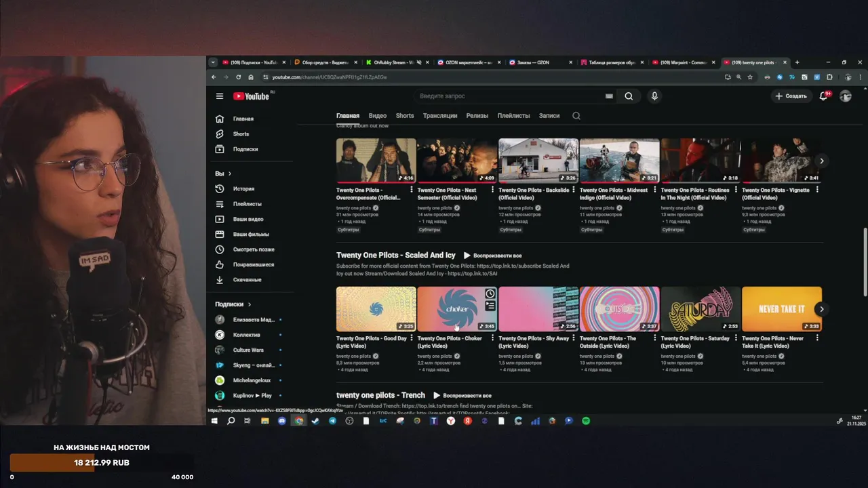
Task: Reload the page in Chrome
Action: (239, 77)
